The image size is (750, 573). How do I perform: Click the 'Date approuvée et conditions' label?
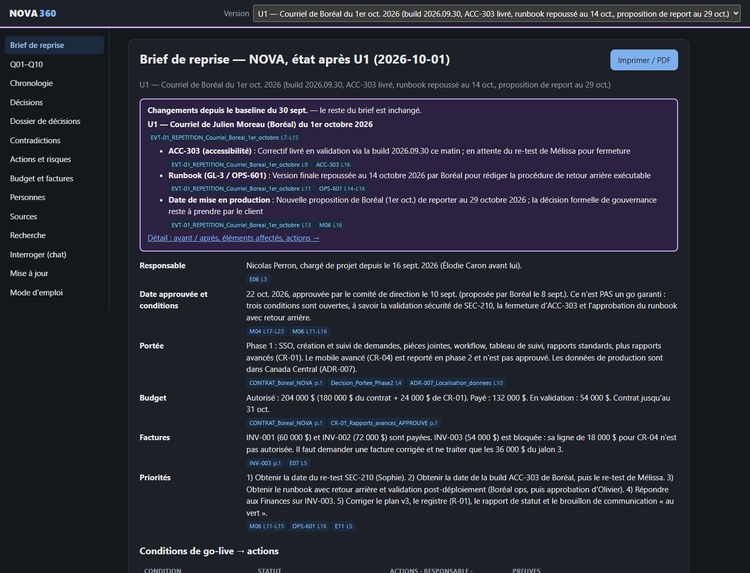pyautogui.click(x=174, y=300)
